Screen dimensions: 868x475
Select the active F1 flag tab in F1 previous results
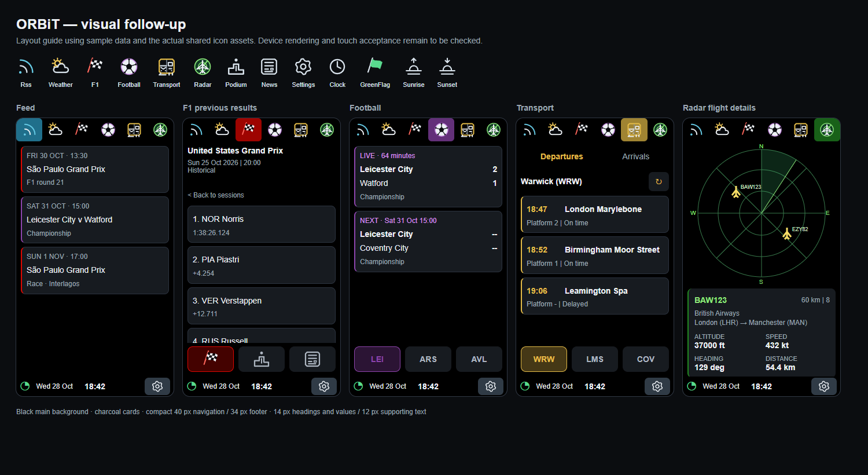pos(248,130)
